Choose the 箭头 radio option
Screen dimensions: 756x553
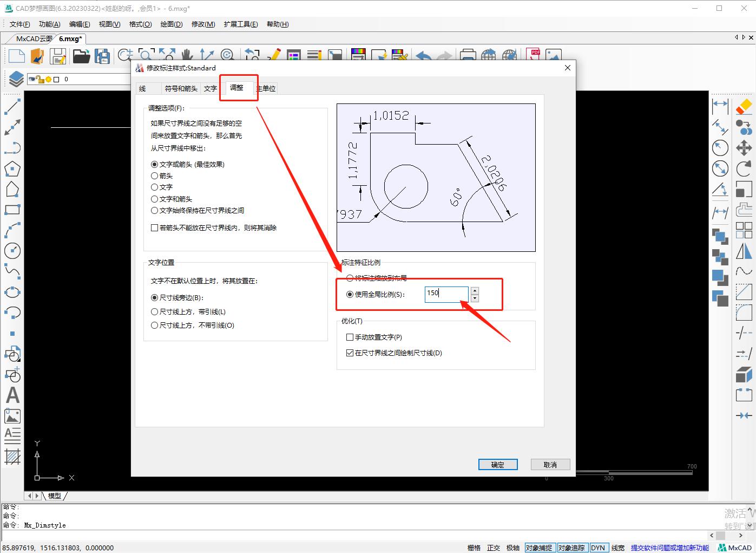point(155,175)
